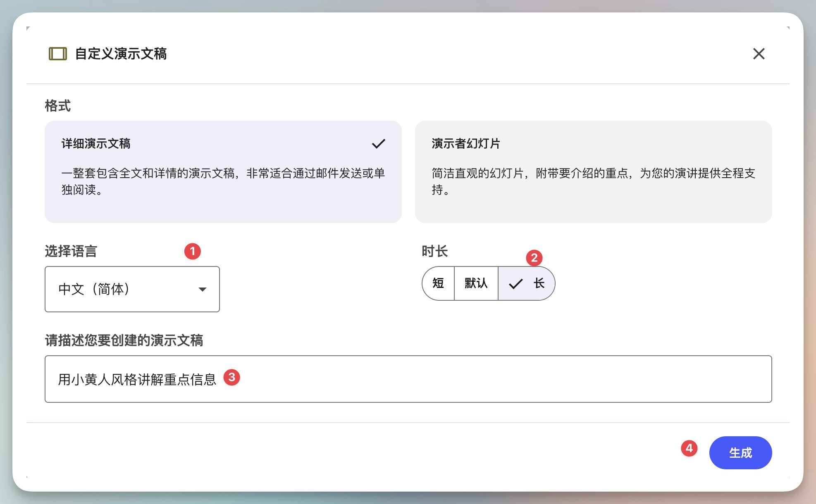The image size is (816, 504).
Task: Click red badge number 3
Action: click(x=231, y=377)
